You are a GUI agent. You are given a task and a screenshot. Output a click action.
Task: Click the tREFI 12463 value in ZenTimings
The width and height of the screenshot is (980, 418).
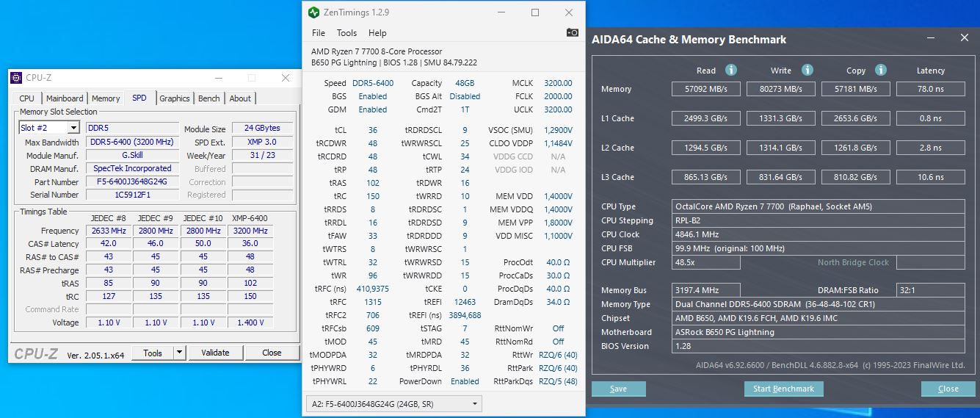(x=465, y=302)
